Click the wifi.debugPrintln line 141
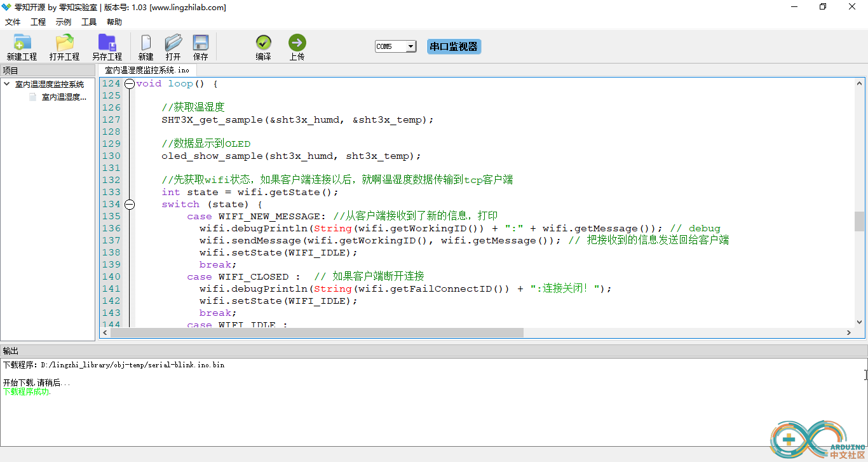The image size is (868, 462). (405, 289)
